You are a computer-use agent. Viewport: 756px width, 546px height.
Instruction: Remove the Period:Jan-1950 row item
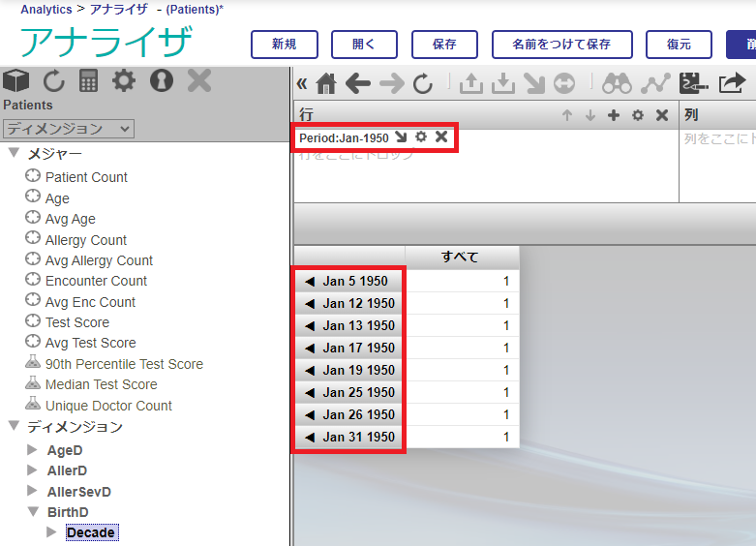[x=441, y=137]
